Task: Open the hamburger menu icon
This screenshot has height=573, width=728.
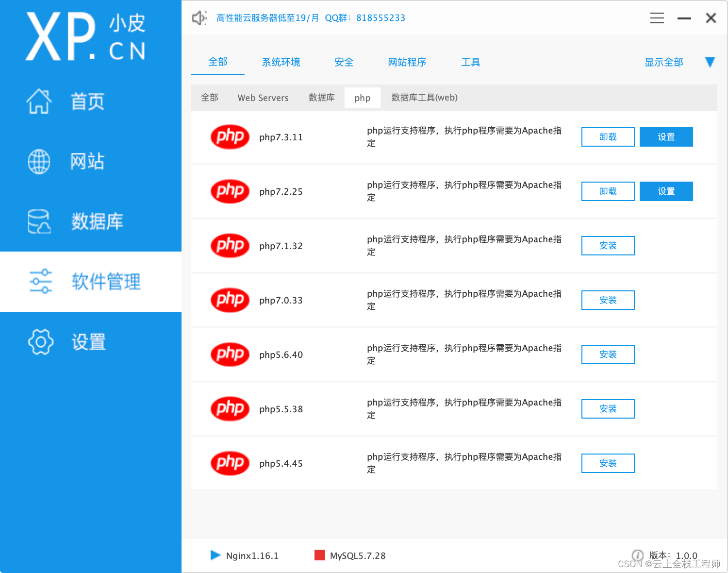Action: (x=657, y=18)
